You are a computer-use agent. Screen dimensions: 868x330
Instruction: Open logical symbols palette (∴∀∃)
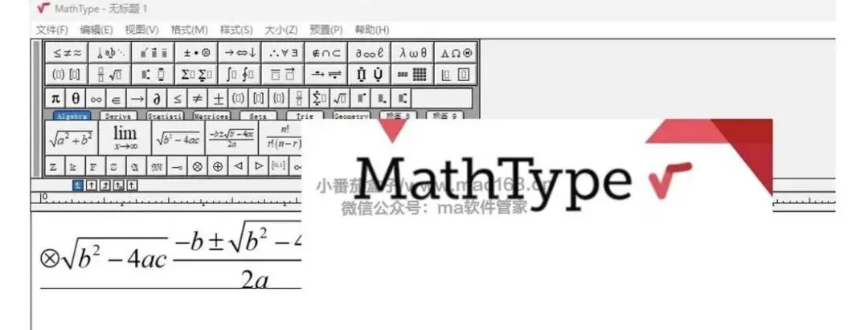pyautogui.click(x=283, y=53)
